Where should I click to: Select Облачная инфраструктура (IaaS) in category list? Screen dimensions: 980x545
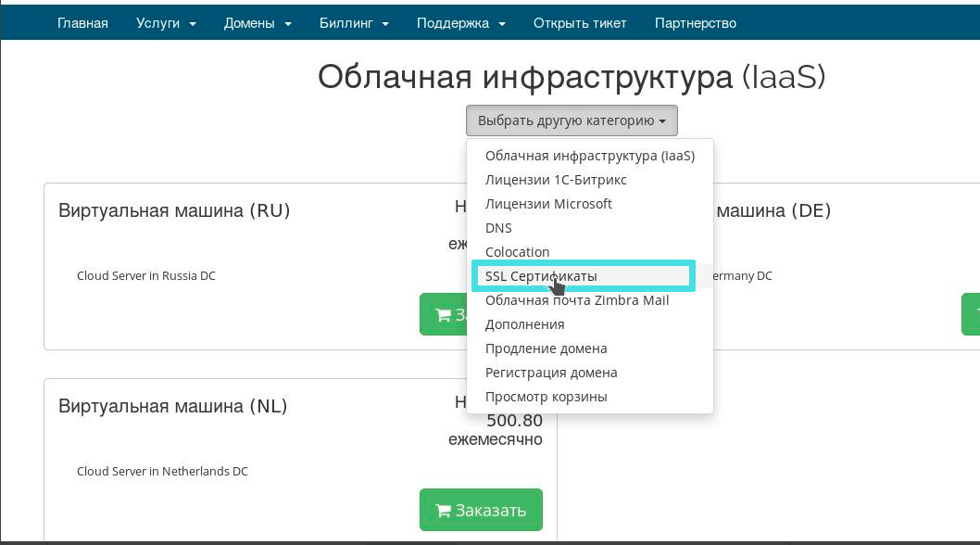[x=590, y=156]
